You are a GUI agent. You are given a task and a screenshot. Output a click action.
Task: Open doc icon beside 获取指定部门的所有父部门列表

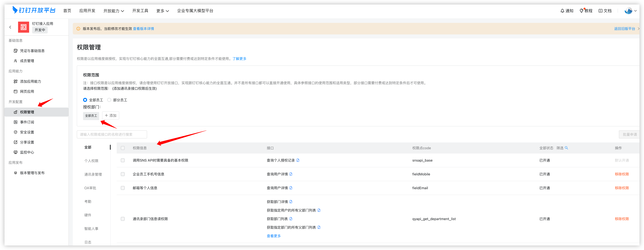[319, 227]
